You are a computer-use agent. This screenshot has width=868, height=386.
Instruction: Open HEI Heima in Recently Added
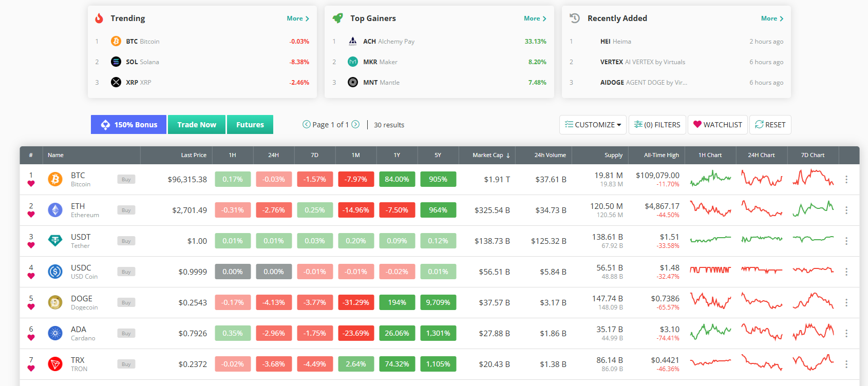pos(615,42)
